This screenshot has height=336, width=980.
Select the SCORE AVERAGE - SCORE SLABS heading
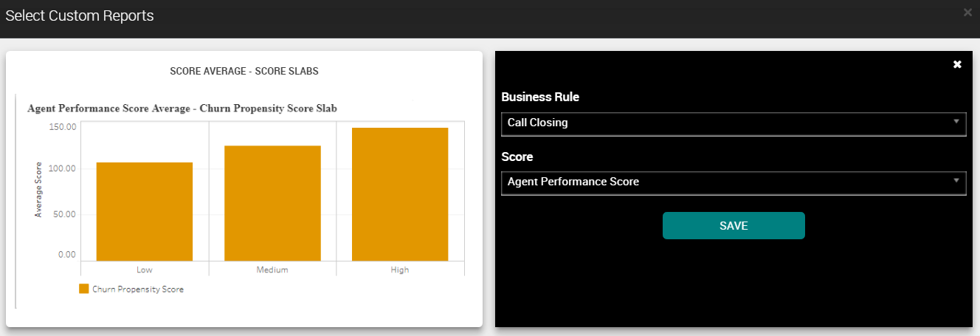coord(244,72)
